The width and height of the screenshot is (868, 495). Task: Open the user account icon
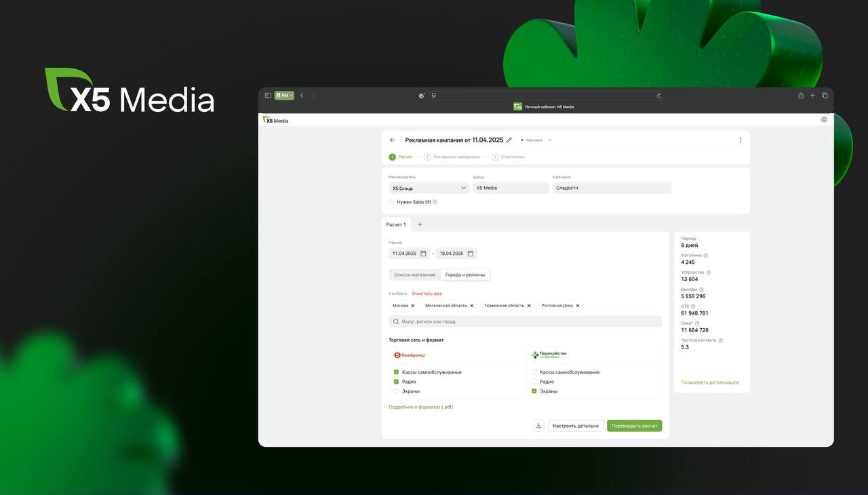coord(824,119)
